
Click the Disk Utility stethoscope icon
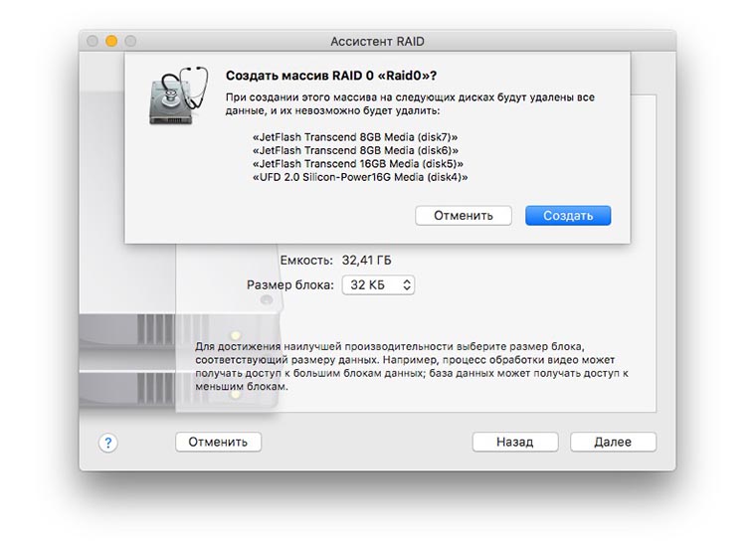(x=179, y=95)
